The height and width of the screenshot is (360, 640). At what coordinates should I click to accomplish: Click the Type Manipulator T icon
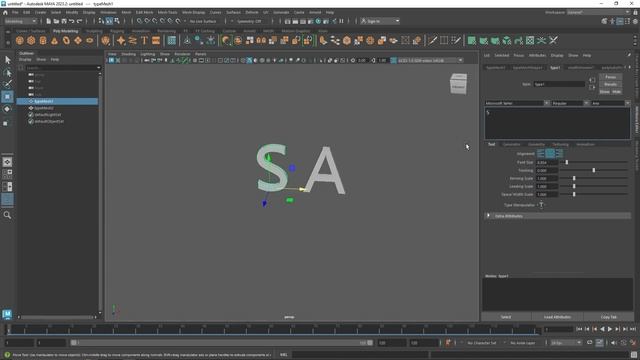(x=541, y=205)
